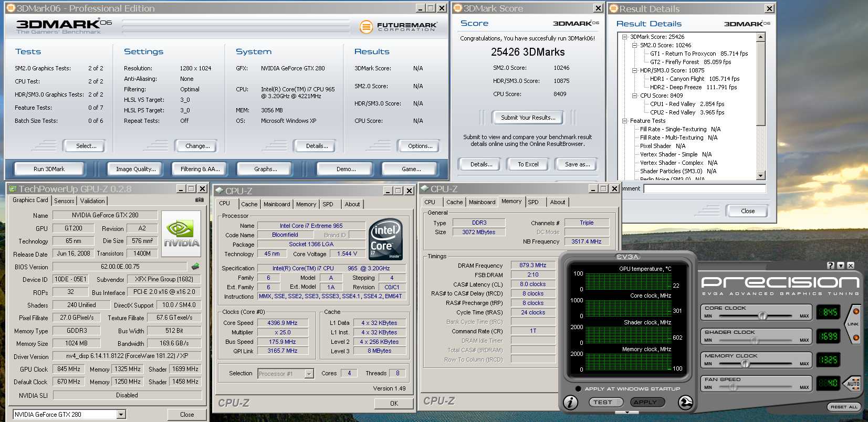The width and height of the screenshot is (868, 422).
Task: Click the Fan Speed slider handle
Action: point(733,387)
